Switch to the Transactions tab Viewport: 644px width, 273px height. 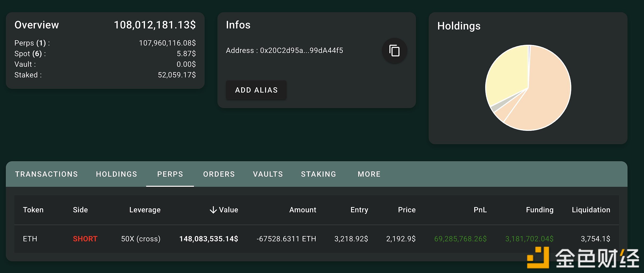coord(46,174)
